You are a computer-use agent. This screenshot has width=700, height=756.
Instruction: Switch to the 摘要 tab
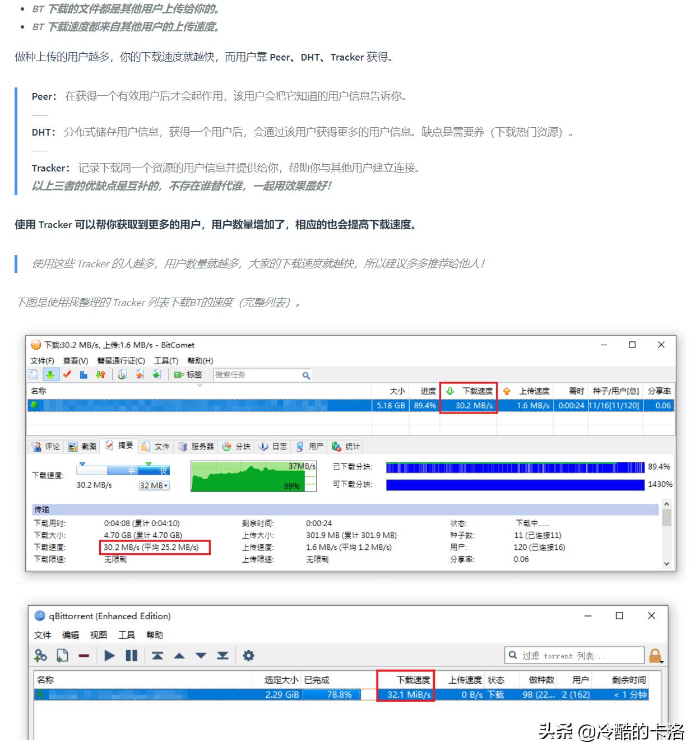[x=119, y=446]
